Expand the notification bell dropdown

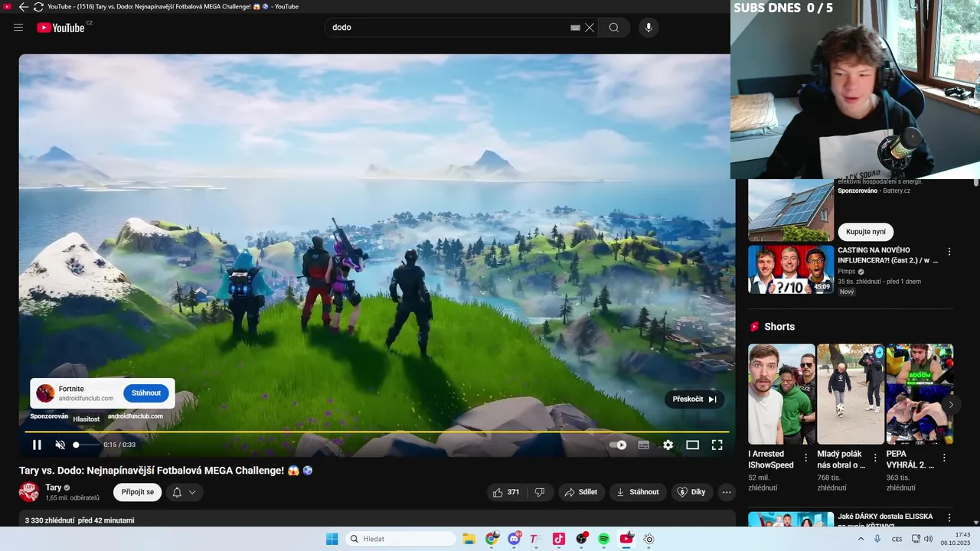click(185, 492)
